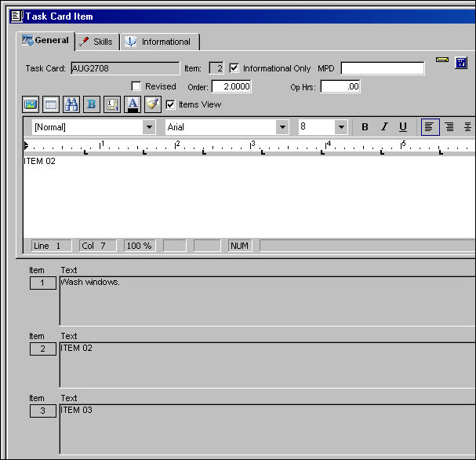Click the Op Hrs field
Viewport: 476px width, 460px height.
340,86
